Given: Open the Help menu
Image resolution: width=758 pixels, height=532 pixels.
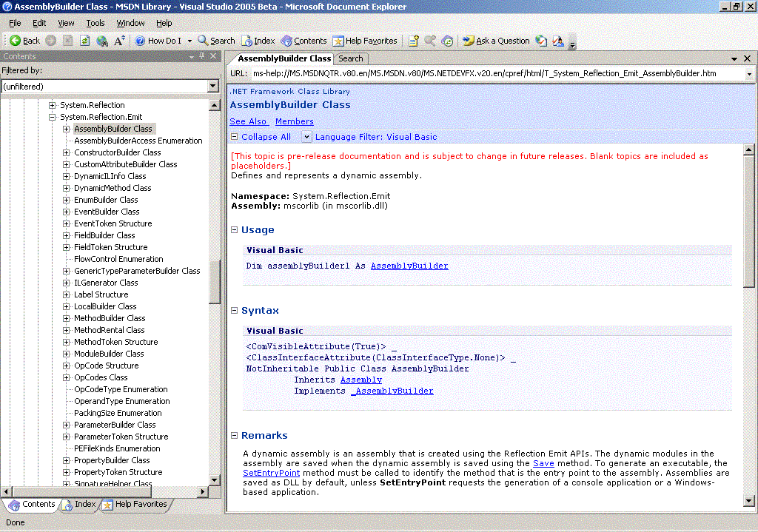Looking at the screenshot, I should (x=164, y=23).
